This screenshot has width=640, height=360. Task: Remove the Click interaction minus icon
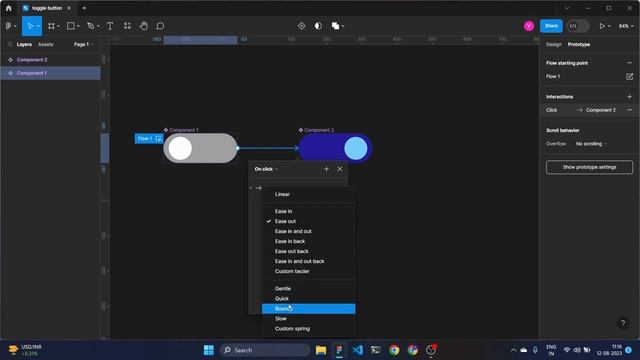click(x=629, y=110)
